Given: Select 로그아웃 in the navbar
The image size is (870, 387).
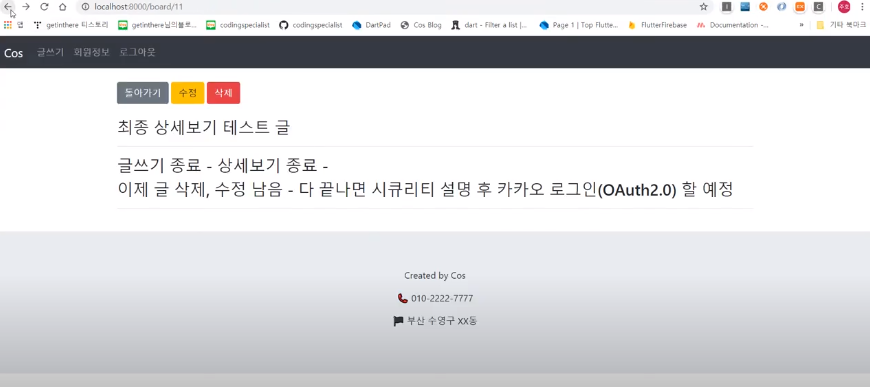Looking at the screenshot, I should [137, 52].
